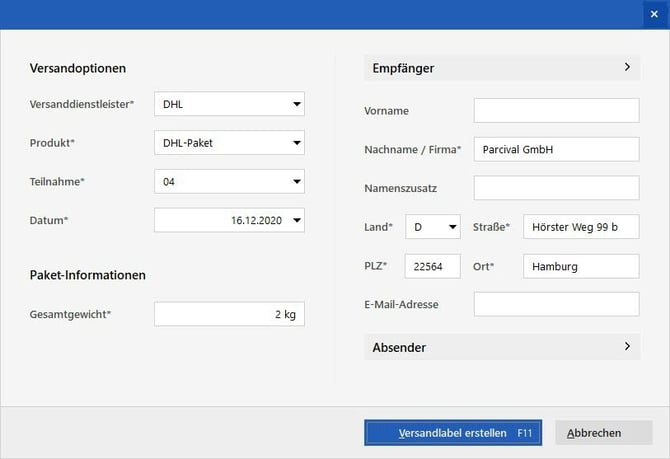Click the Abbrechen button
Viewport: 670px width, 459px height.
[604, 433]
